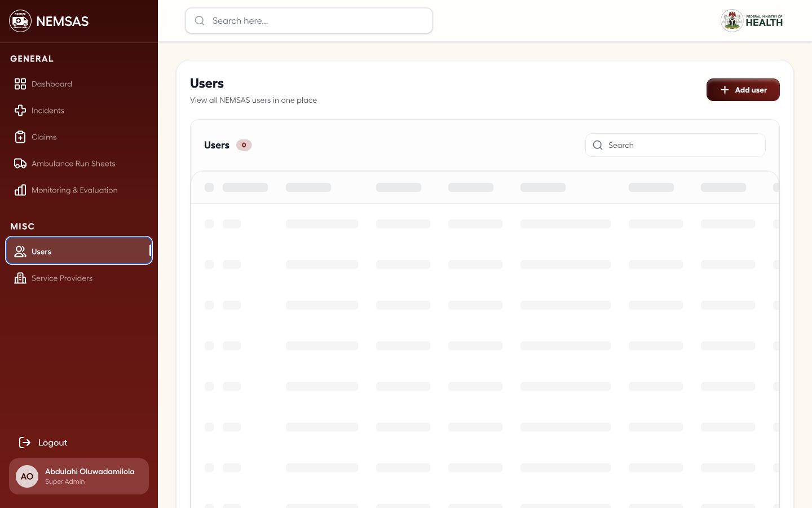Screen dimensions: 812x508
Task: Click the plus icon on Add user
Action: tap(725, 90)
